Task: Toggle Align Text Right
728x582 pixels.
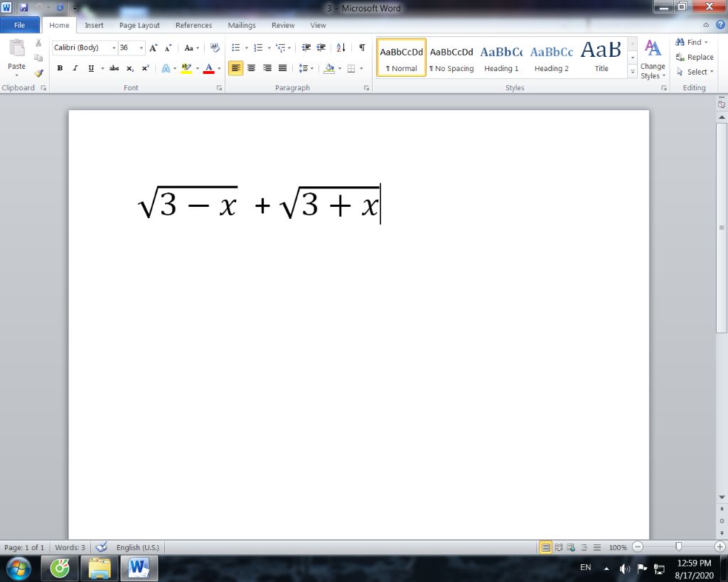Action: point(267,68)
